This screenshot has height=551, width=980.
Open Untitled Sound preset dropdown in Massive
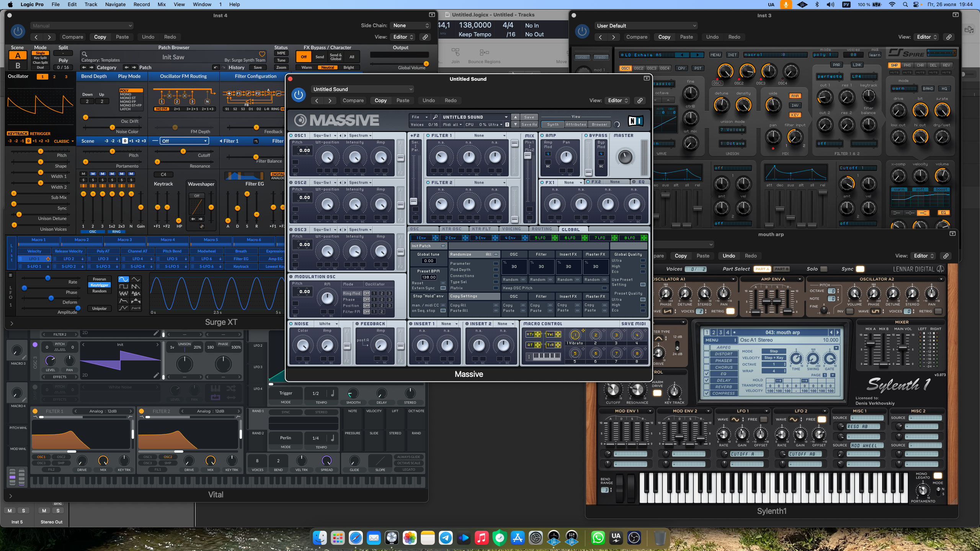click(362, 89)
